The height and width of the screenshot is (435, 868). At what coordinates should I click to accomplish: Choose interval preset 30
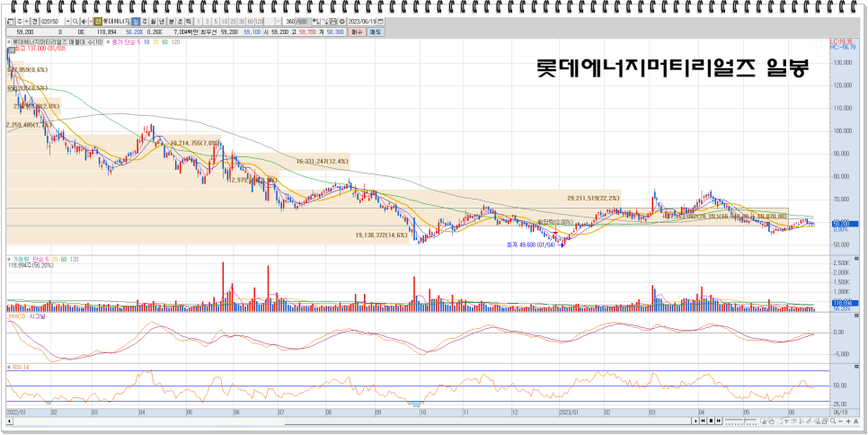tap(242, 21)
